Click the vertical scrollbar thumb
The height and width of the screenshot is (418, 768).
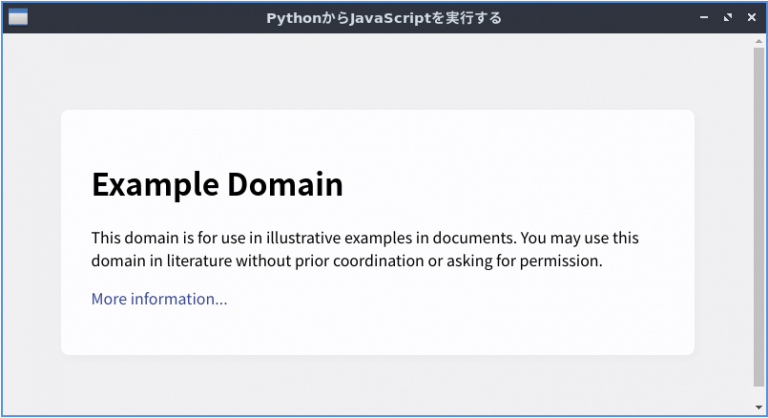(759, 217)
